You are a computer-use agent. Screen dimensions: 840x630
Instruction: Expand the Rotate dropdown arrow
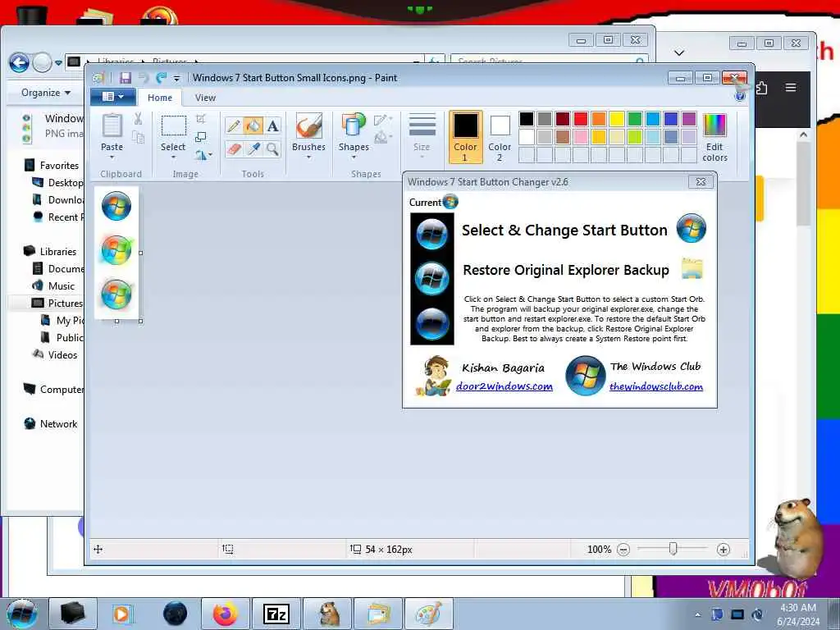pyautogui.click(x=210, y=155)
